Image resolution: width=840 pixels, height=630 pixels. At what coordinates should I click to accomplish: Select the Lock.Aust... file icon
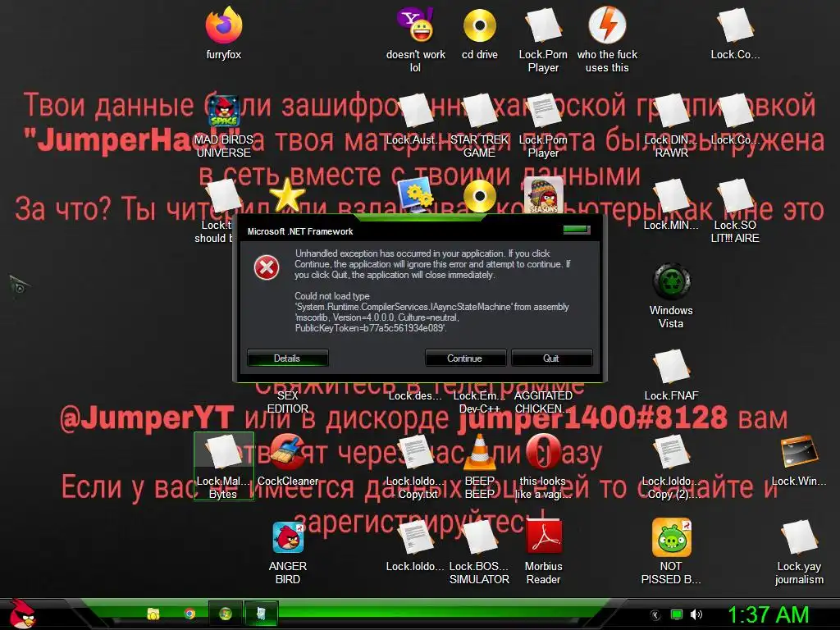pos(415,111)
